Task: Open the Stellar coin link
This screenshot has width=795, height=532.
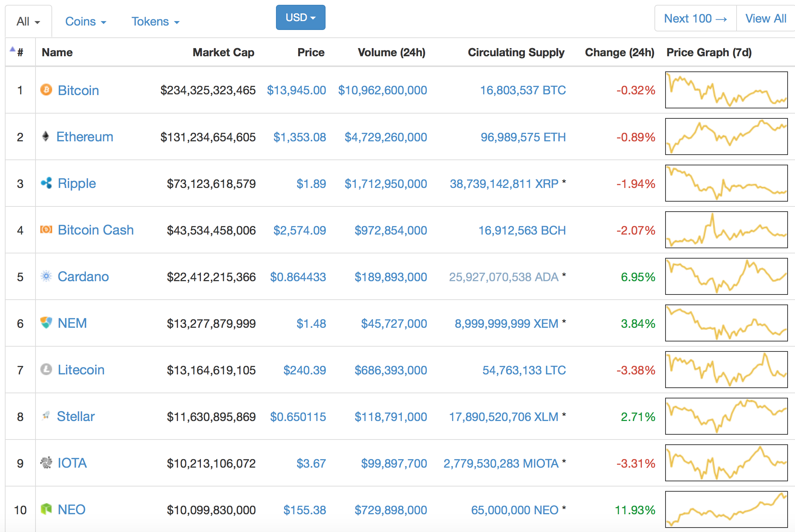Action: coord(76,416)
